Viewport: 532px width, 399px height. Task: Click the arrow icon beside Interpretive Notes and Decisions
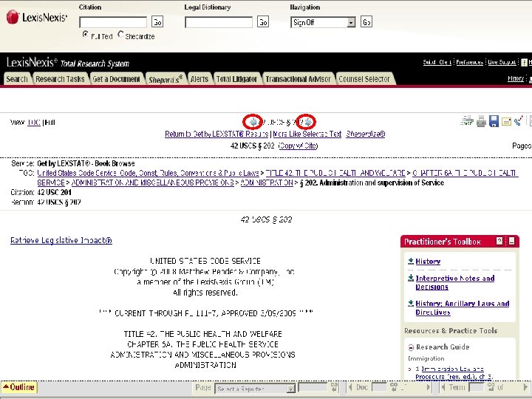point(411,278)
